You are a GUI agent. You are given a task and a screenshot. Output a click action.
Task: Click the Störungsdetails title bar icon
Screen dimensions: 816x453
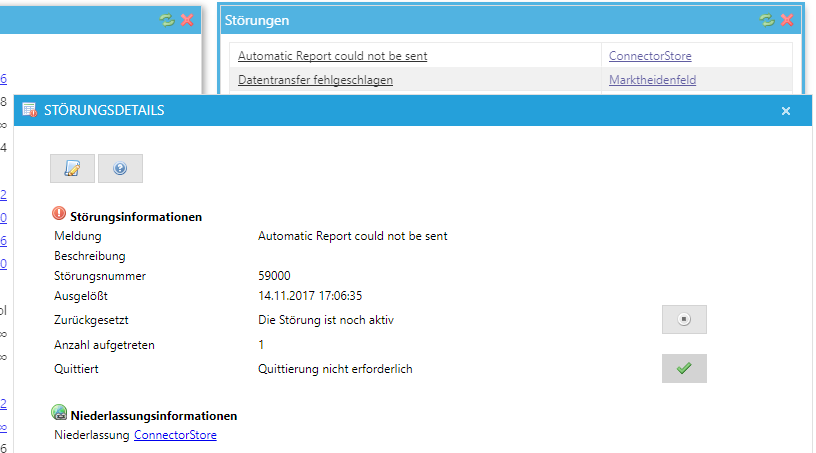coord(29,110)
